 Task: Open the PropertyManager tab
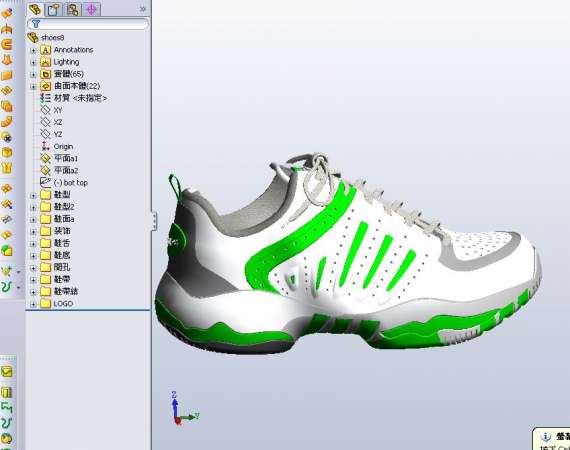pyautogui.click(x=54, y=9)
